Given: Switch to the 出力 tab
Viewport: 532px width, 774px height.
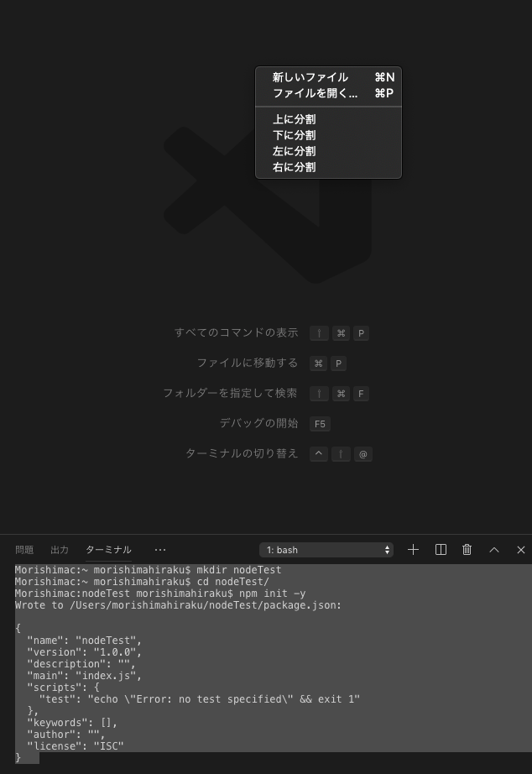Looking at the screenshot, I should click(x=60, y=549).
